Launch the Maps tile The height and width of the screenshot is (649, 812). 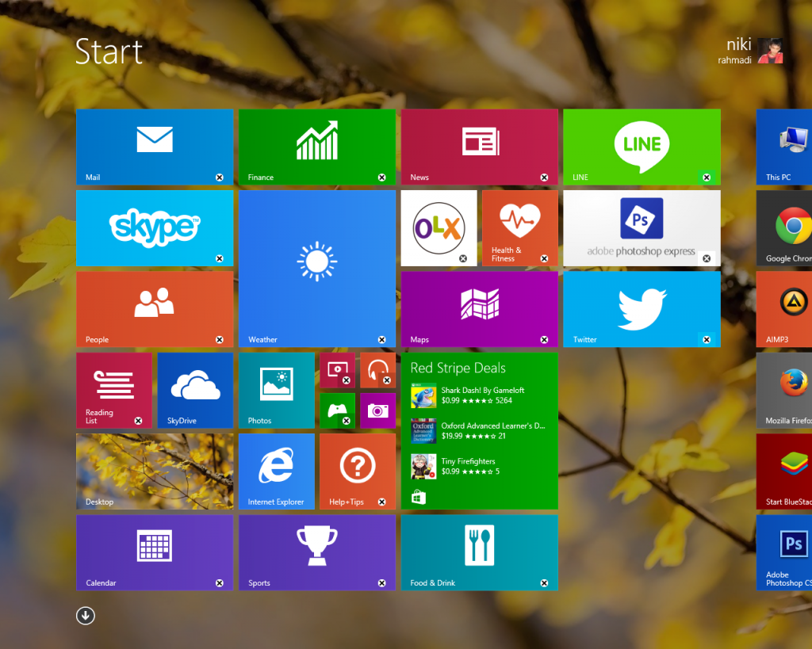point(480,310)
